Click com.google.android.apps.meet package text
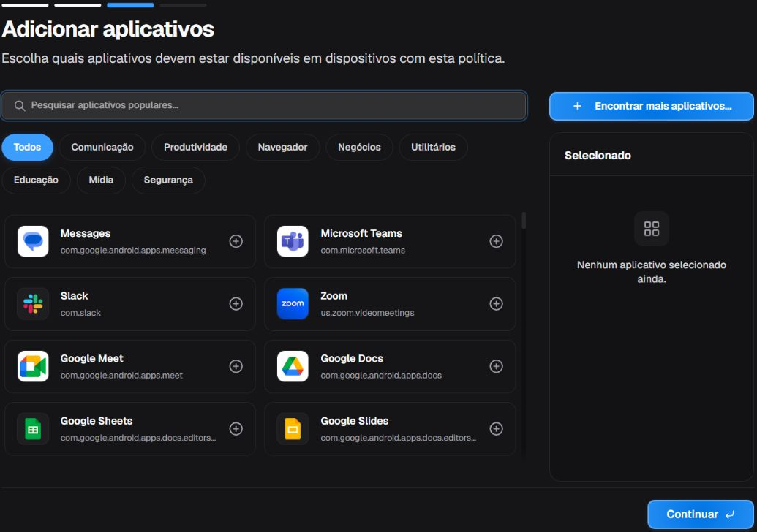 [121, 375]
